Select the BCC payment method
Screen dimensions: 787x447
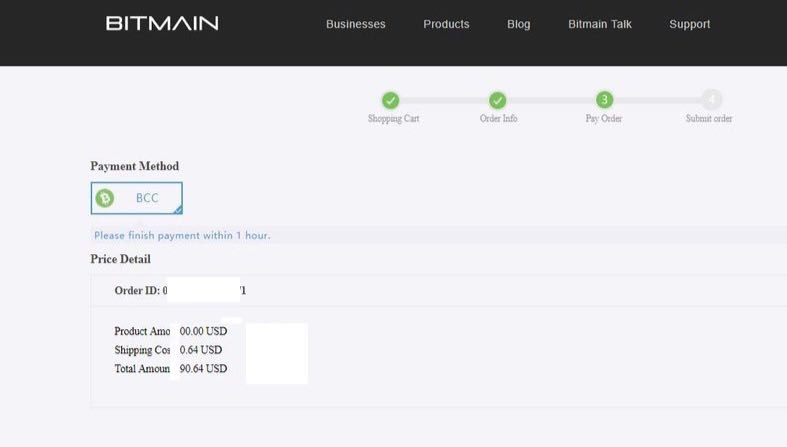pyautogui.click(x=137, y=198)
